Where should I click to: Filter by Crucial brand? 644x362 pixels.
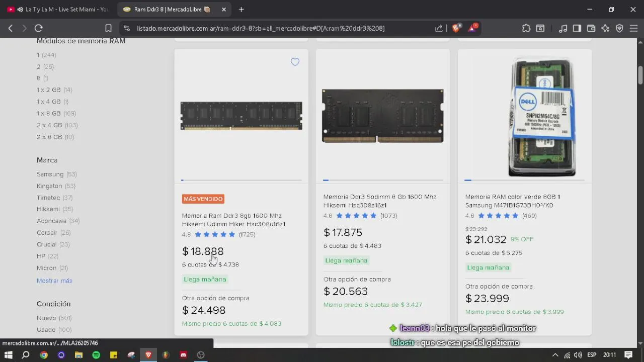pyautogui.click(x=53, y=244)
